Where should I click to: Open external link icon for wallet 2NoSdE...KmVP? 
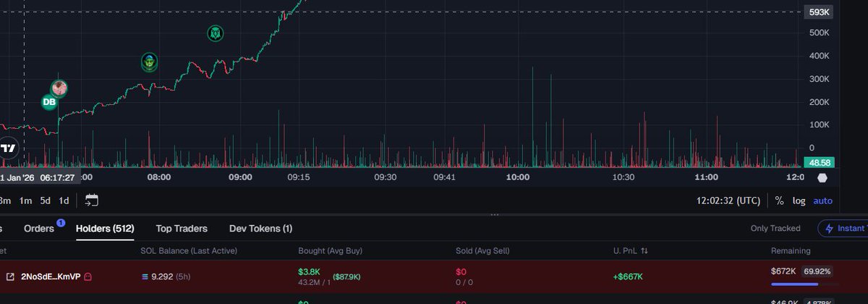coord(10,276)
